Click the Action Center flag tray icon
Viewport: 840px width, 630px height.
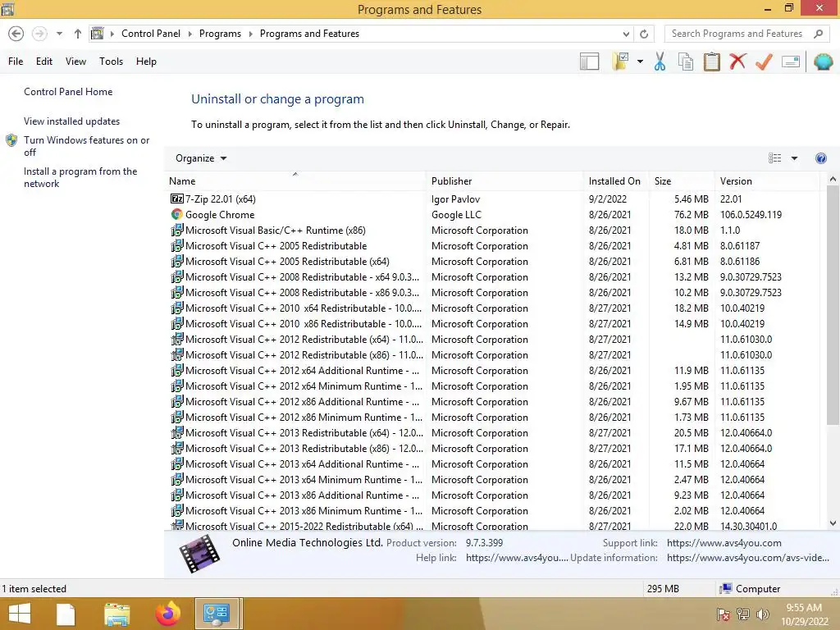724,615
